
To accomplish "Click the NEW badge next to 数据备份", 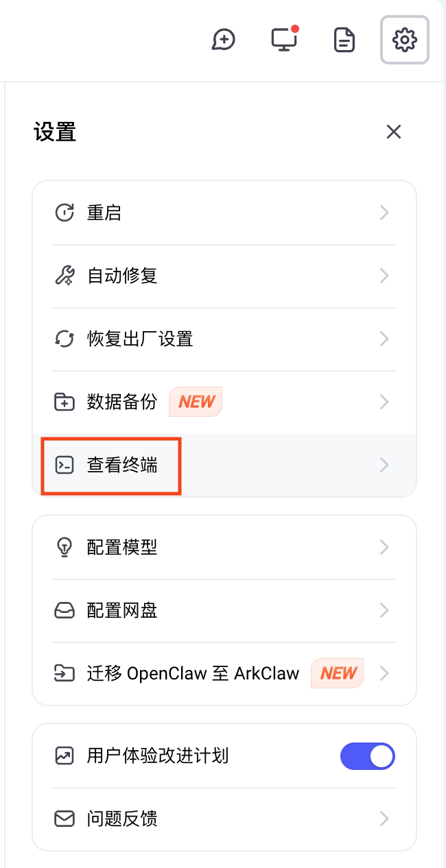I will [196, 402].
